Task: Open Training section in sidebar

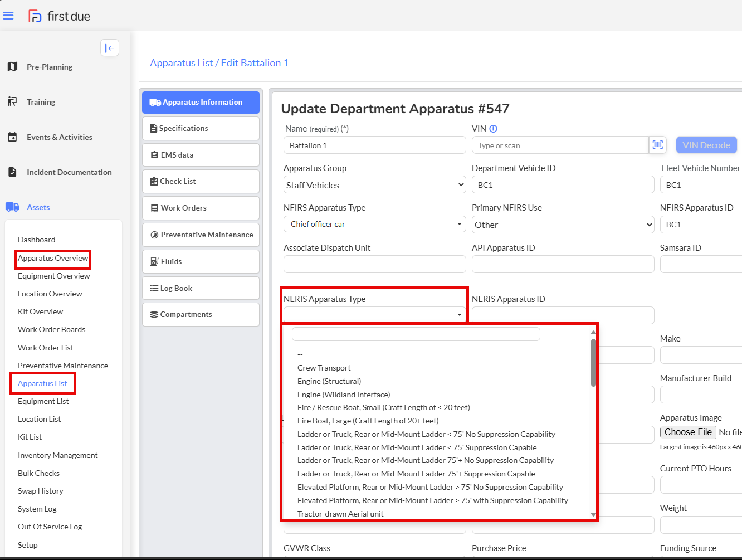Action: (41, 102)
